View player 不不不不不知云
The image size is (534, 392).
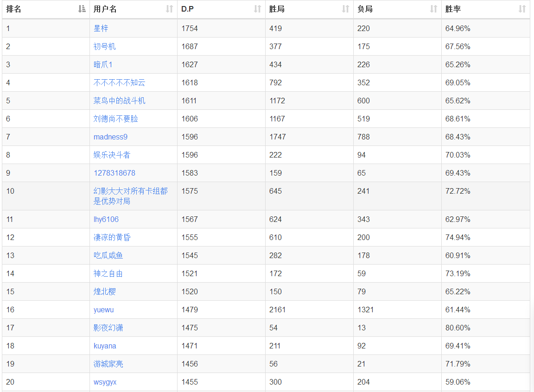119,82
